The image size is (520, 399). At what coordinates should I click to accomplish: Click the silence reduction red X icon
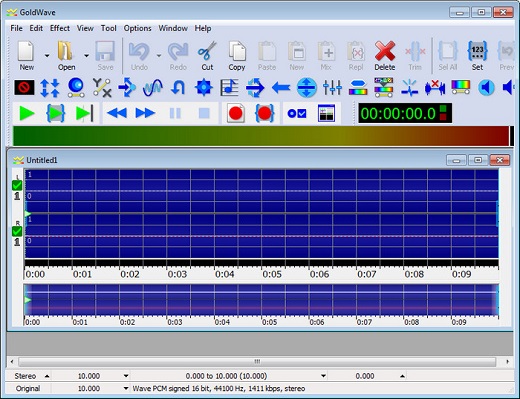[x=435, y=88]
